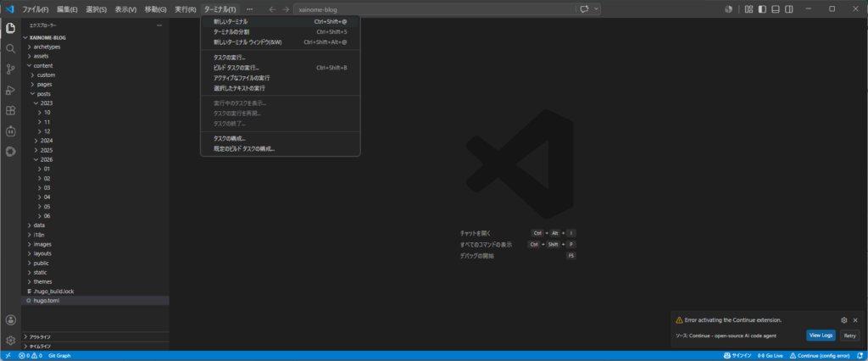Expand the タイムライン section
Image resolution: width=868 pixels, height=361 pixels.
pyautogui.click(x=95, y=346)
